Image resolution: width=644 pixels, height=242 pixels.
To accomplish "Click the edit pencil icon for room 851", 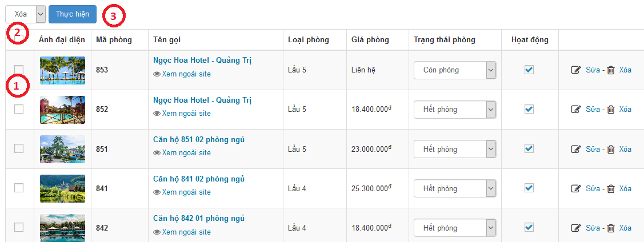I will (x=576, y=149).
